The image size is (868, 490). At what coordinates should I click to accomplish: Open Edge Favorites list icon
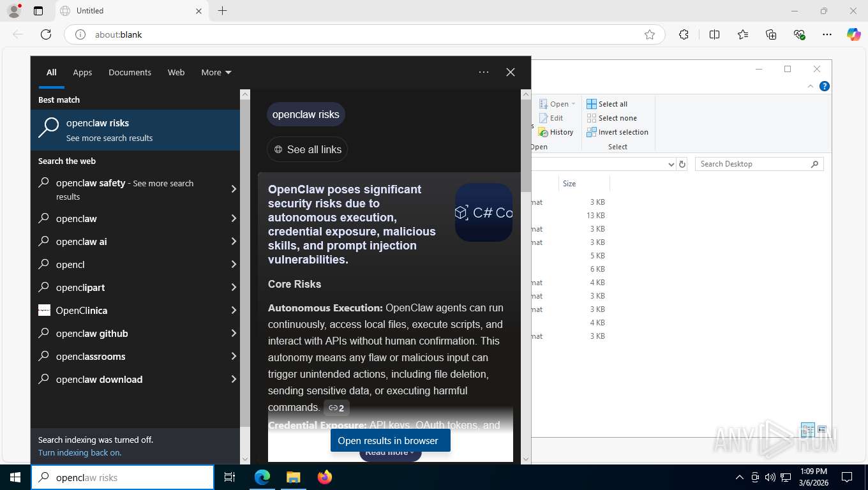point(743,34)
